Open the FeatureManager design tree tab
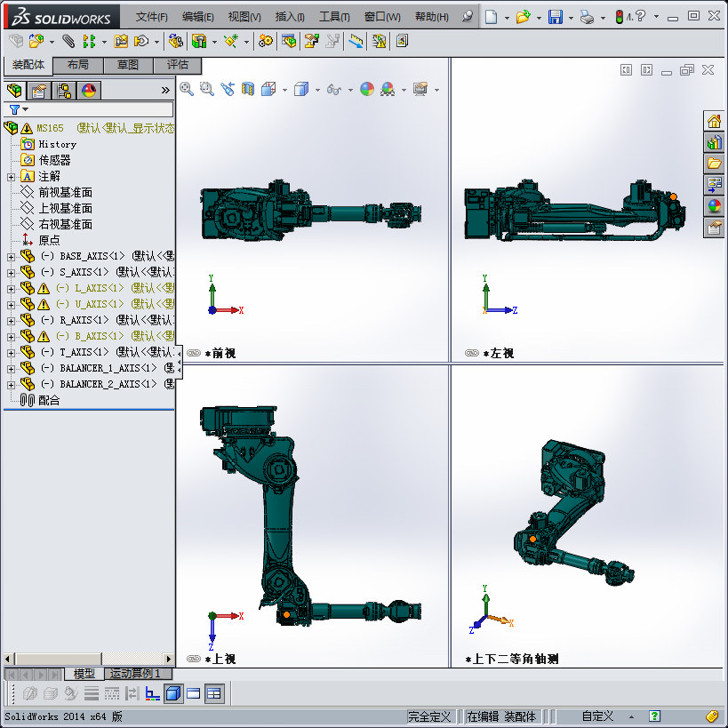The width and height of the screenshot is (728, 728). point(14,90)
